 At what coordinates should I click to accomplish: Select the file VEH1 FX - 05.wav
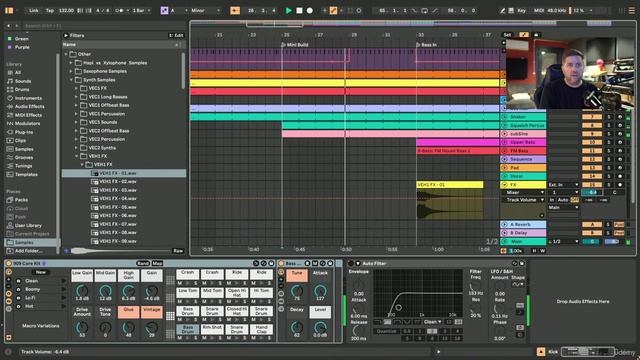(x=118, y=207)
